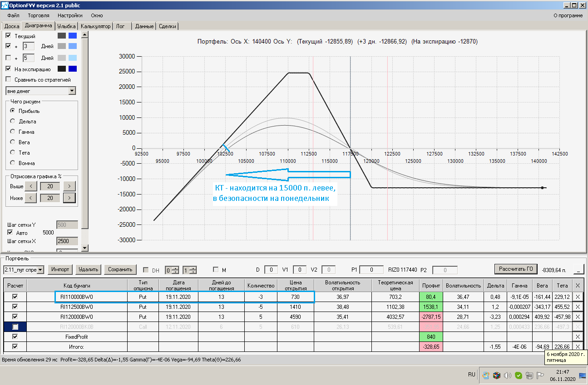Image resolution: width=588 pixels, height=385 pixels.
Task: Select the Гамма plot option
Action: (x=13, y=132)
